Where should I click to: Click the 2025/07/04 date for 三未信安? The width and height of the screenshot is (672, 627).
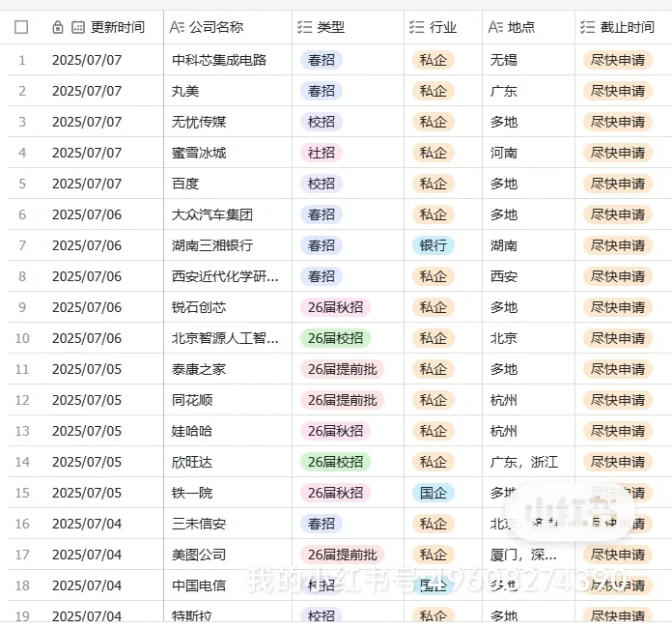(x=87, y=523)
